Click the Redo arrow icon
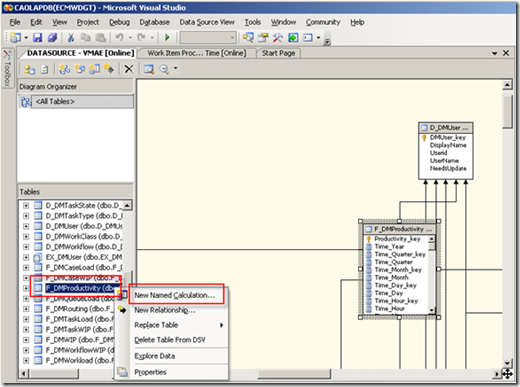Screen dimensions: 520x387 tap(141, 37)
